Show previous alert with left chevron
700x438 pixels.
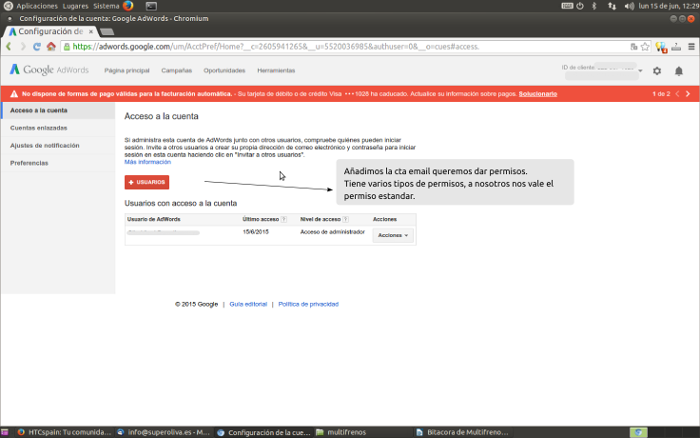pyautogui.click(x=677, y=94)
